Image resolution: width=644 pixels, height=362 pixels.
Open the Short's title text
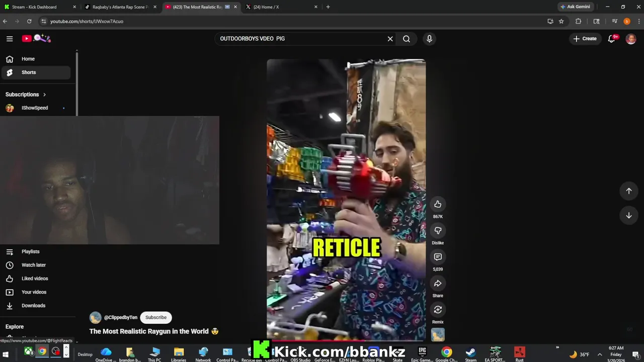(x=153, y=331)
